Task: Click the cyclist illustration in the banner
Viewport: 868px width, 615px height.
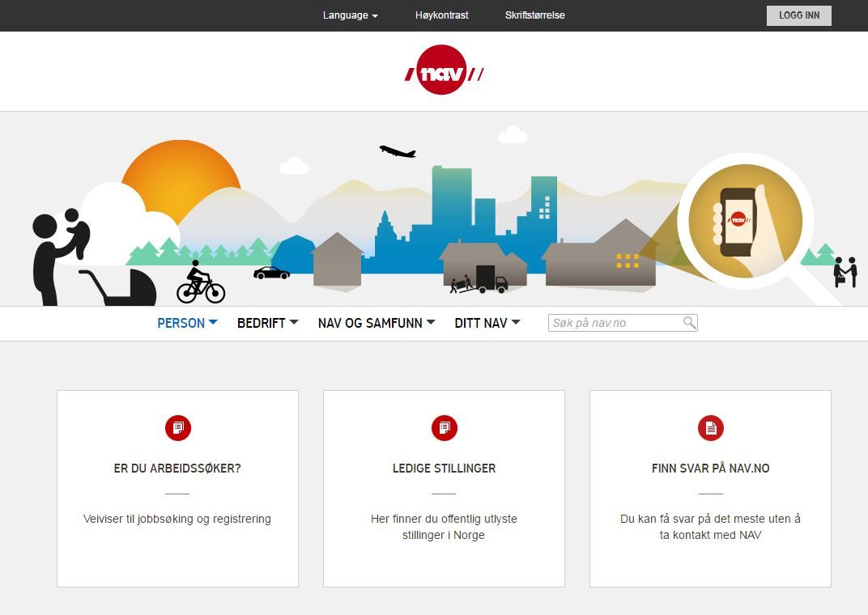Action: (199, 283)
